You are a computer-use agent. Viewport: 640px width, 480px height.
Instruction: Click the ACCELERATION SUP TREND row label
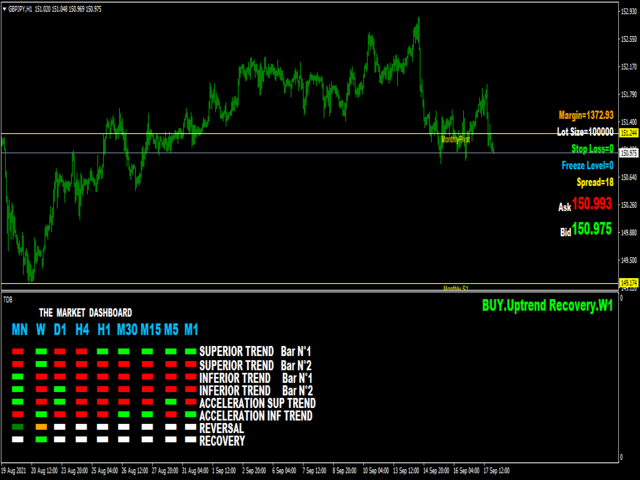pyautogui.click(x=258, y=403)
